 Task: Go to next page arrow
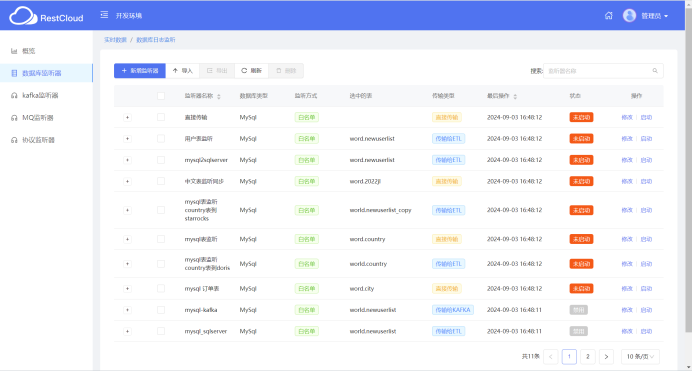tap(606, 356)
